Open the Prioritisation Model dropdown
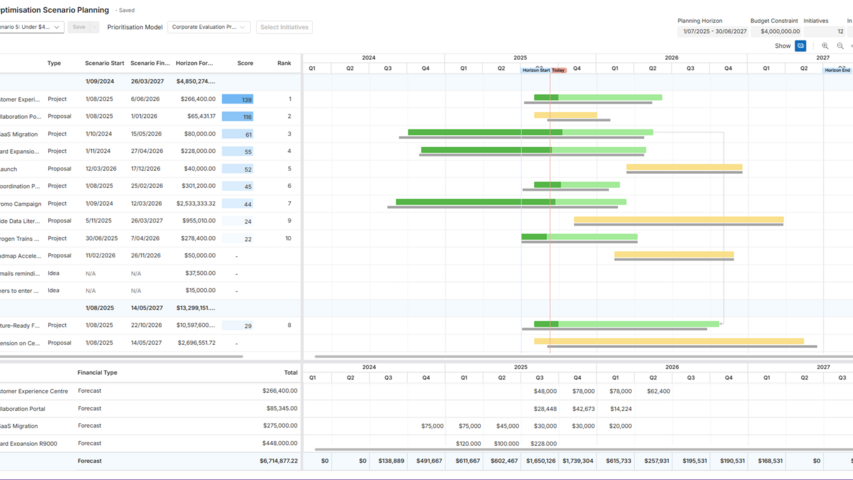Image resolution: width=853 pixels, height=480 pixels. [x=209, y=27]
